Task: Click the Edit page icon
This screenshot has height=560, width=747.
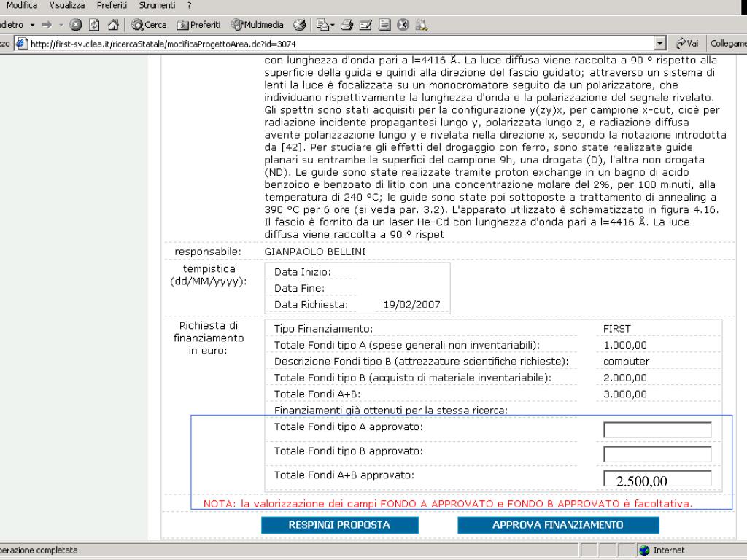Action: pyautogui.click(x=365, y=25)
